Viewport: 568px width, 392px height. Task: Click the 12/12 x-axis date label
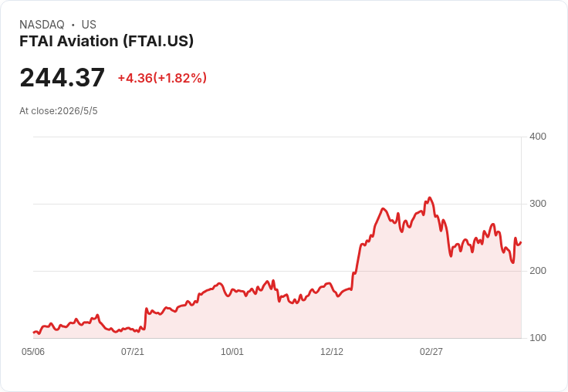point(332,352)
